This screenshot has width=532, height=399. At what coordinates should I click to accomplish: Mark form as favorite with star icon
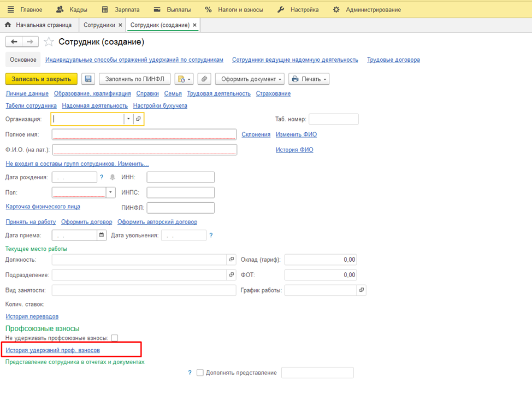point(49,42)
